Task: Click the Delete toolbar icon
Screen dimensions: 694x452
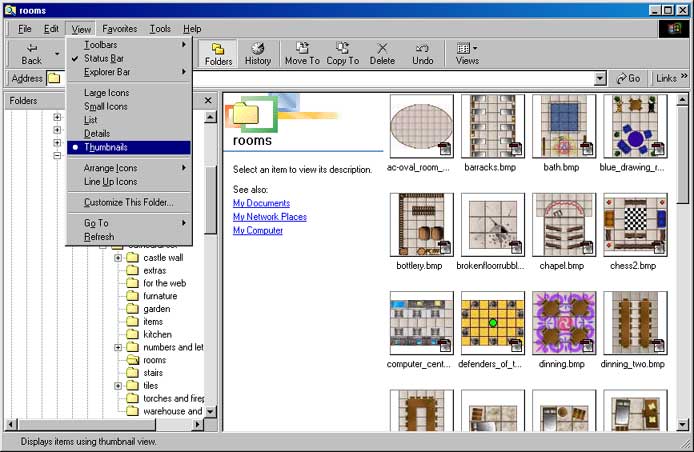Action: [x=382, y=48]
